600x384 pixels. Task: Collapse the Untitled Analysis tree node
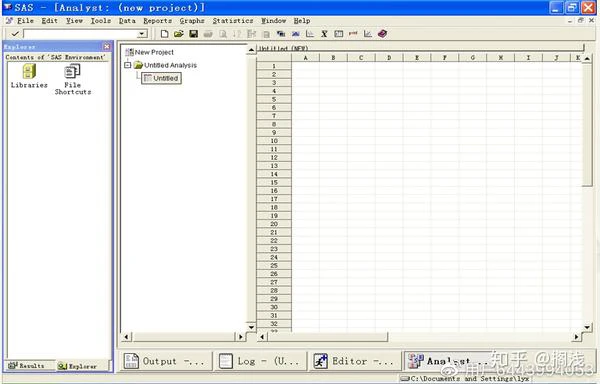coord(128,65)
